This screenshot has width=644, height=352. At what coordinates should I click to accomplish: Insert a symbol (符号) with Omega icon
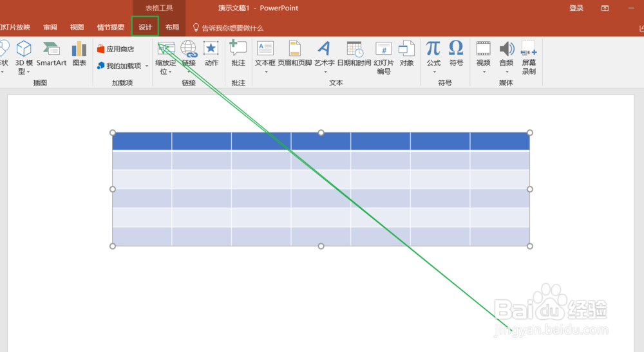[x=457, y=53]
